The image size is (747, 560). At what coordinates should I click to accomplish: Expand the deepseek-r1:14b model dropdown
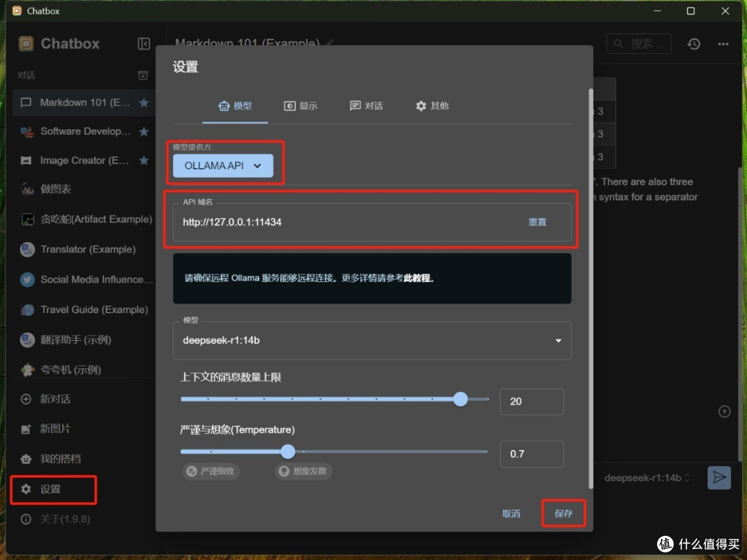coord(372,340)
